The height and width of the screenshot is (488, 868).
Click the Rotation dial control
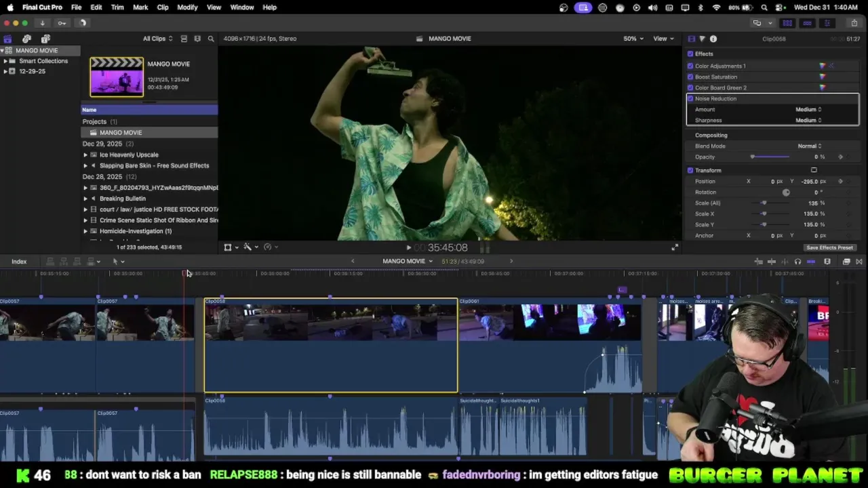click(x=786, y=192)
